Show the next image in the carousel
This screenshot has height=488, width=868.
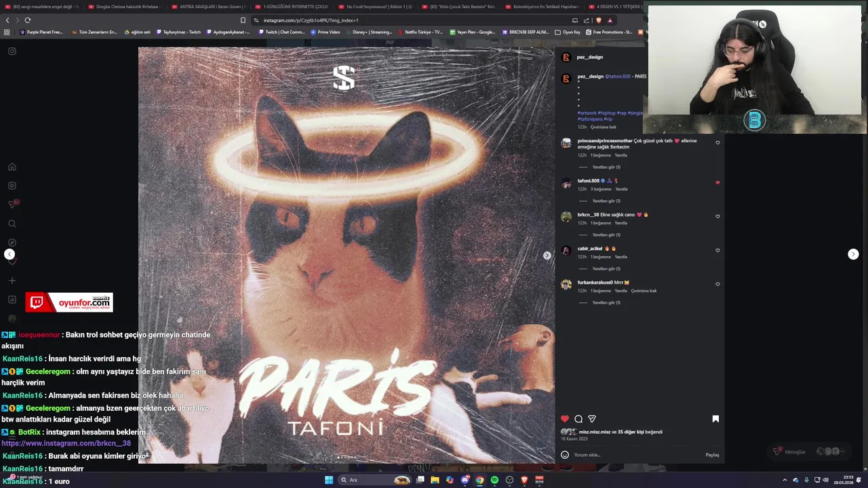[547, 256]
